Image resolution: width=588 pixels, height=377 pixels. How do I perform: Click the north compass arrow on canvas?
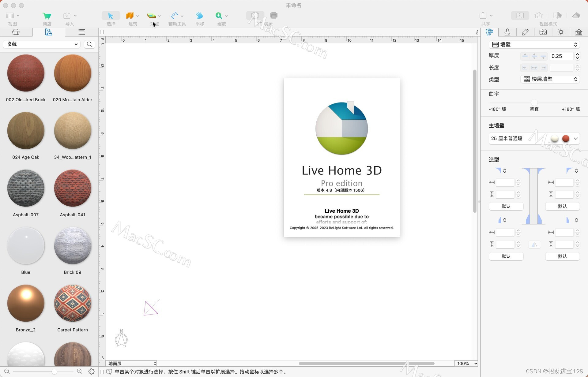pyautogui.click(x=121, y=338)
